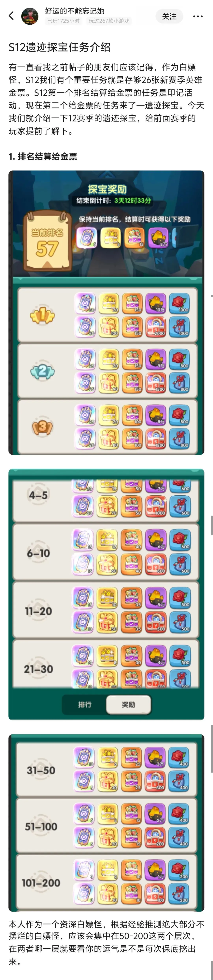Click the 关注 follow button
Image resolution: width=213 pixels, height=980 pixels.
[169, 16]
